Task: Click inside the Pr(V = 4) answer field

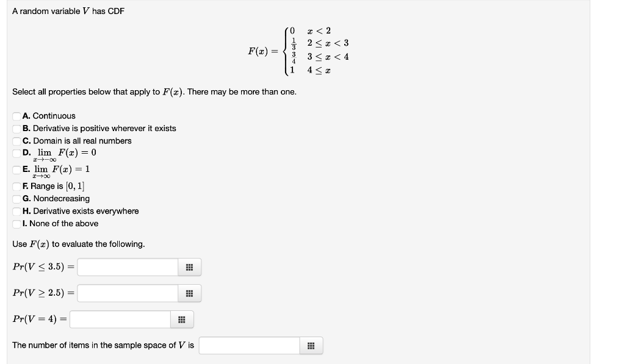Action: point(122,319)
